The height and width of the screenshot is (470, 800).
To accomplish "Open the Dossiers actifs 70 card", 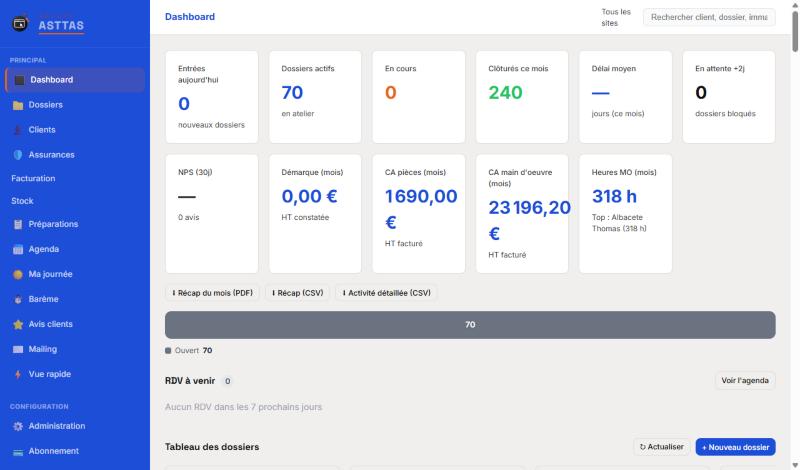I will [x=315, y=97].
